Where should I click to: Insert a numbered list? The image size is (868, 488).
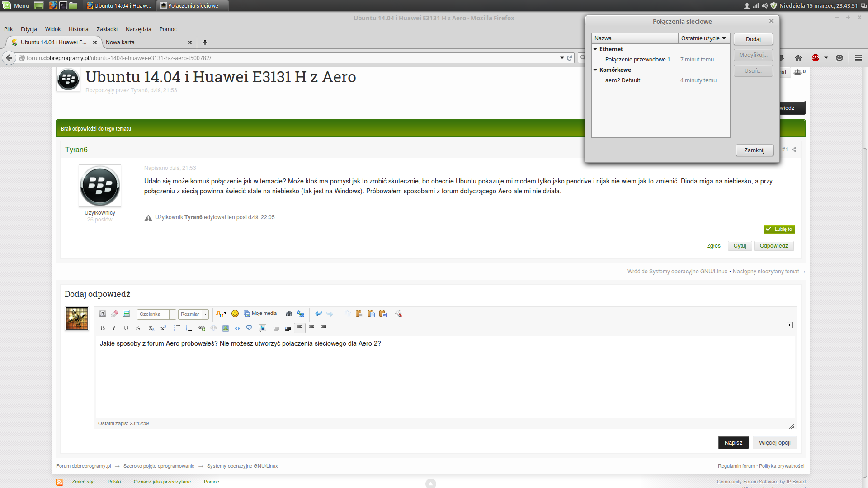coord(189,328)
